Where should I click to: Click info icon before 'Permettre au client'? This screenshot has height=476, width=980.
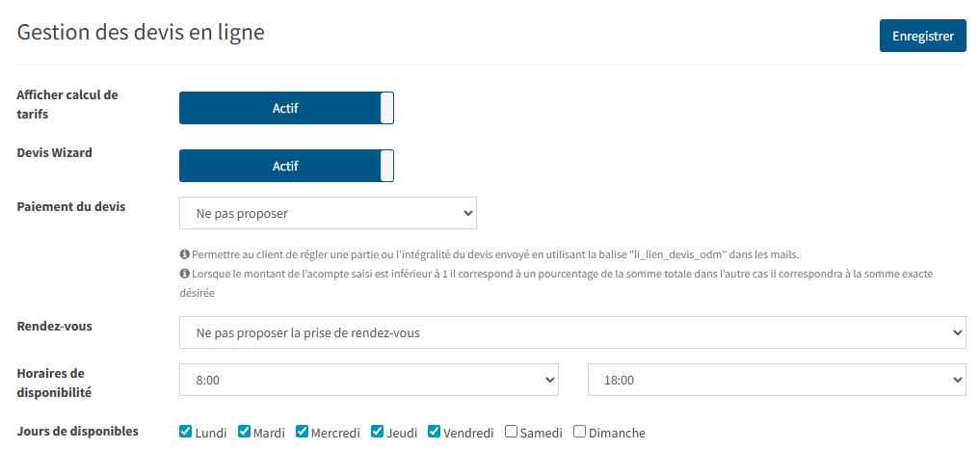coord(184,254)
